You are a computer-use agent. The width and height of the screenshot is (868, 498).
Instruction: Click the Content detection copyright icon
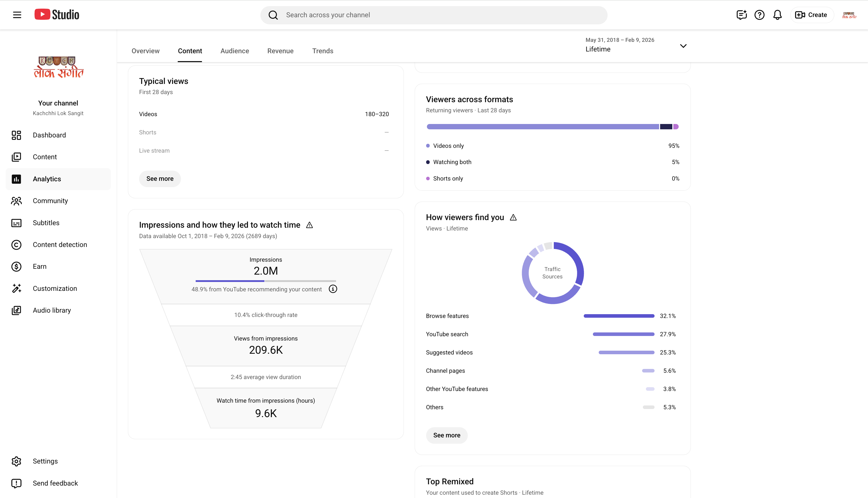tap(16, 244)
